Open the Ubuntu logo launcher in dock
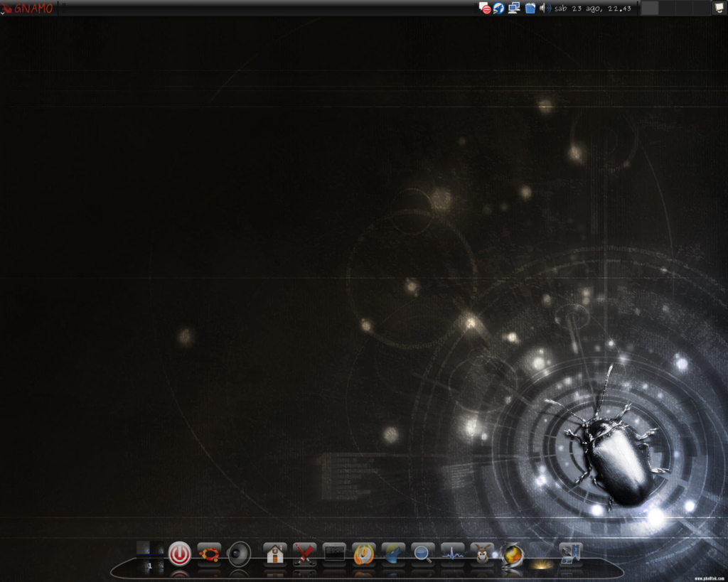This screenshot has width=728, height=582. (x=209, y=553)
